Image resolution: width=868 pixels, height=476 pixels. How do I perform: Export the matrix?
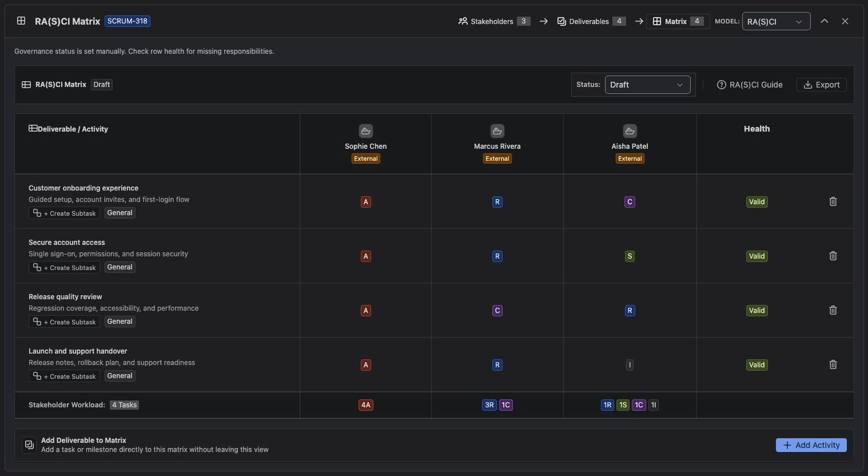point(821,85)
